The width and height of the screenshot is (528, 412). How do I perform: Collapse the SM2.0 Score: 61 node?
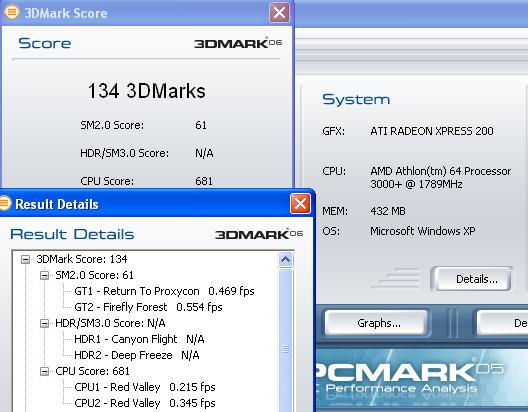[44, 275]
